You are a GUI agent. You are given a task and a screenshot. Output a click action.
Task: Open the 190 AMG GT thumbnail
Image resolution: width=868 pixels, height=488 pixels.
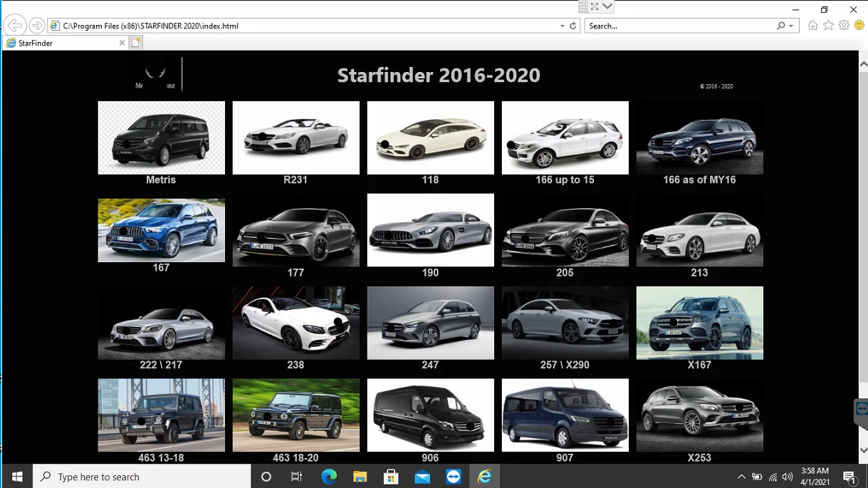click(430, 230)
